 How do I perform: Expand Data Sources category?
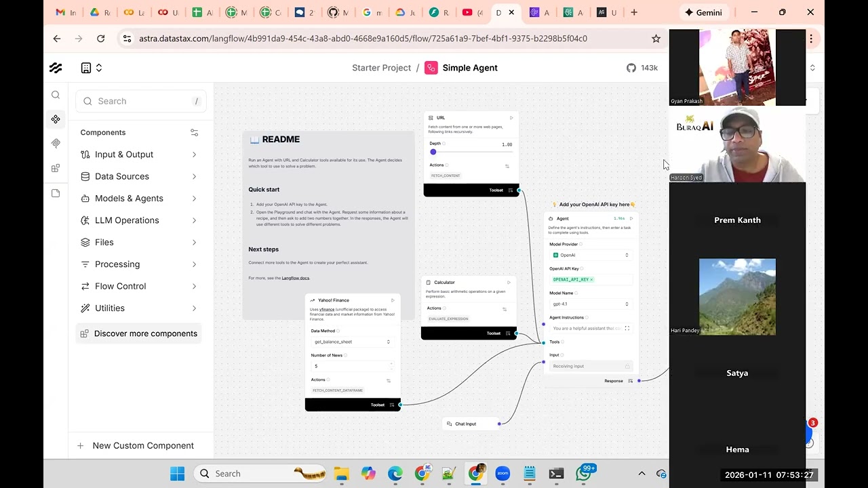click(139, 176)
